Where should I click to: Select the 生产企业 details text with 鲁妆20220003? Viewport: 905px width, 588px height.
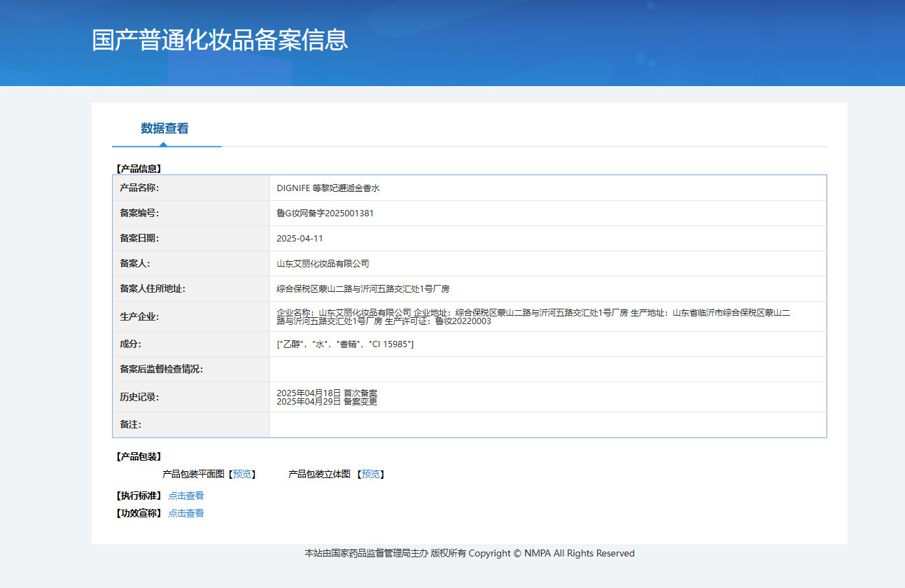click(533, 316)
